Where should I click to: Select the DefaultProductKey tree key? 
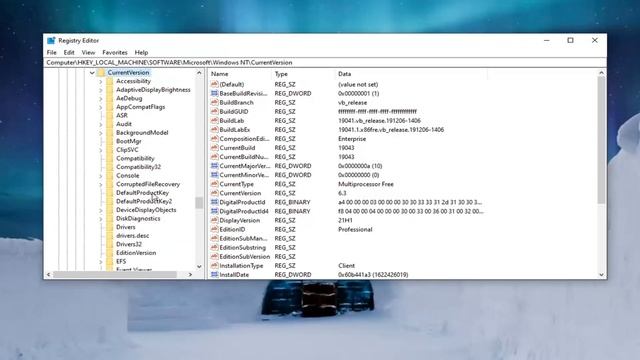pos(142,193)
